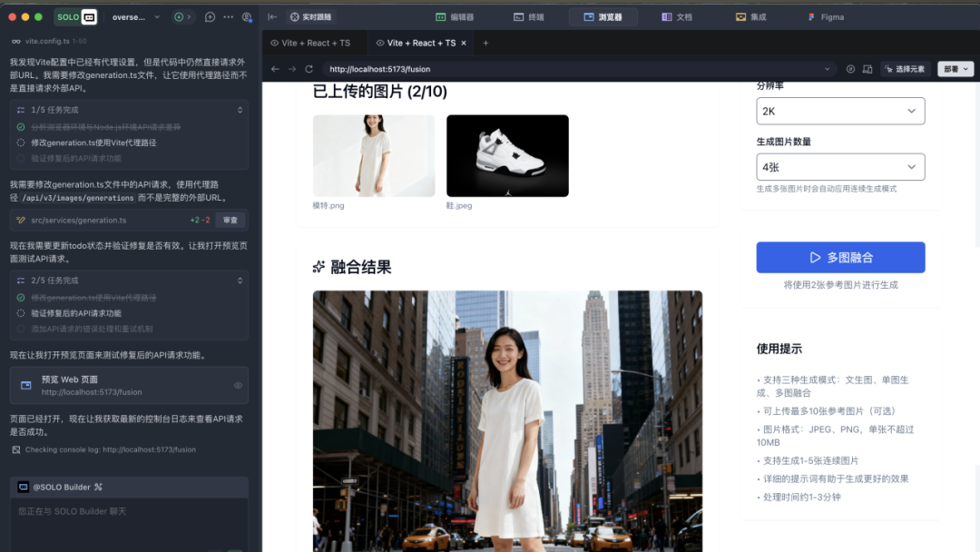
Task: Click the 已上传的图片 (2/10) heading
Action: pyautogui.click(x=380, y=92)
